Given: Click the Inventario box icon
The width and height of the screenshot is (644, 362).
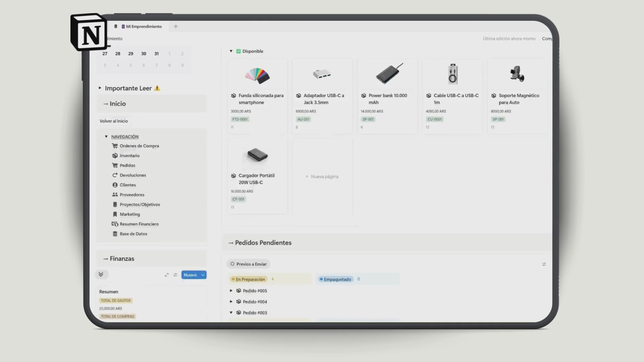Looking at the screenshot, I should click(x=115, y=156).
